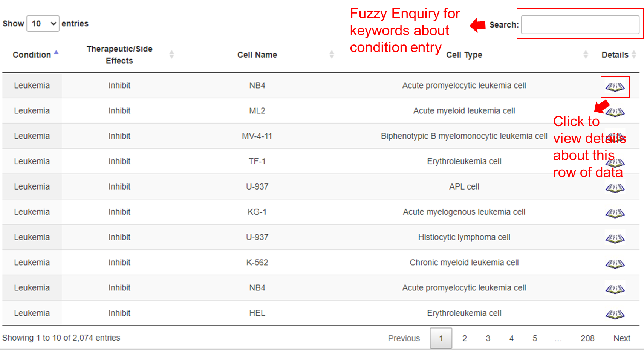This screenshot has width=644, height=350.
Task: Focus the Search input field
Action: [580, 25]
